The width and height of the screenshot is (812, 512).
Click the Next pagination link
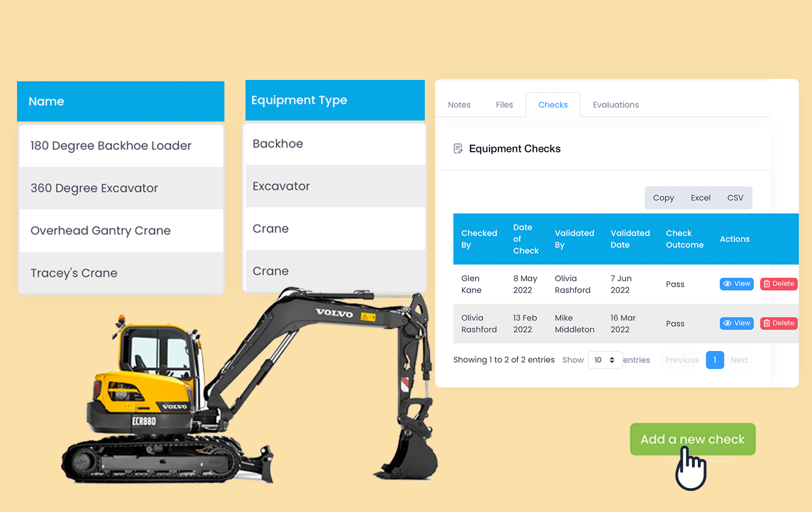[739, 359]
